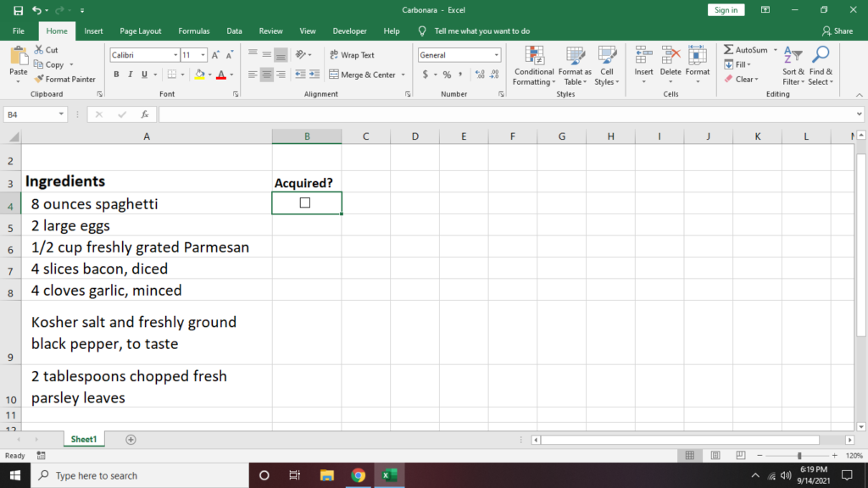Expand the Calibri font name dropdown
Viewport: 868px width, 488px height.
pos(174,55)
